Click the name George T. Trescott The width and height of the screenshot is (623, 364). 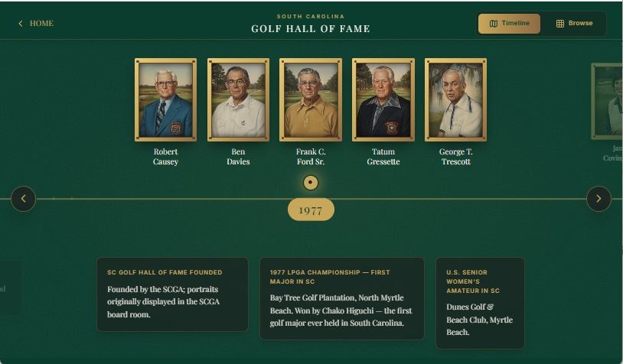point(455,157)
